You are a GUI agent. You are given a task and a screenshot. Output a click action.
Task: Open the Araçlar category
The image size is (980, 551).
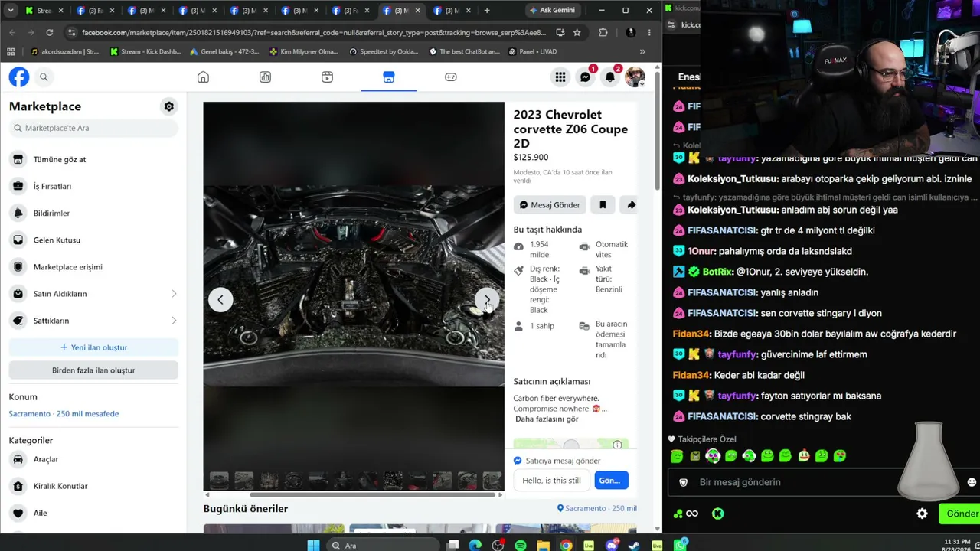coord(93,459)
